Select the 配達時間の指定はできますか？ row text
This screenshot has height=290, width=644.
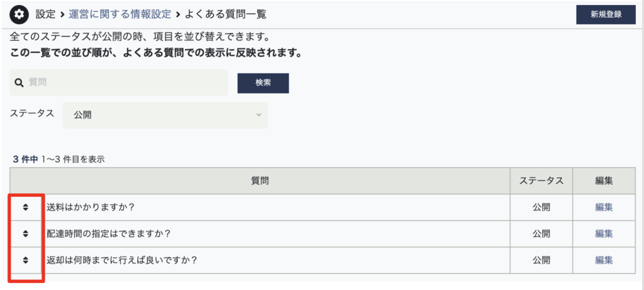pos(109,233)
